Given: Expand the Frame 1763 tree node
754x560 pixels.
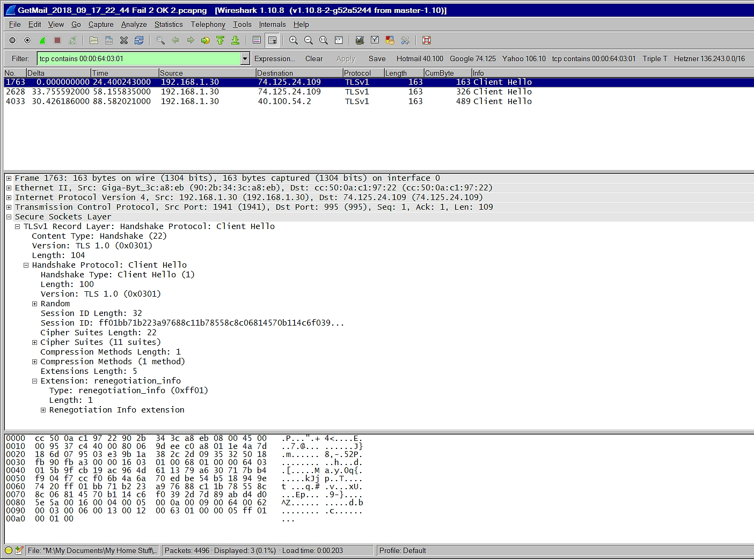Looking at the screenshot, I should [9, 178].
